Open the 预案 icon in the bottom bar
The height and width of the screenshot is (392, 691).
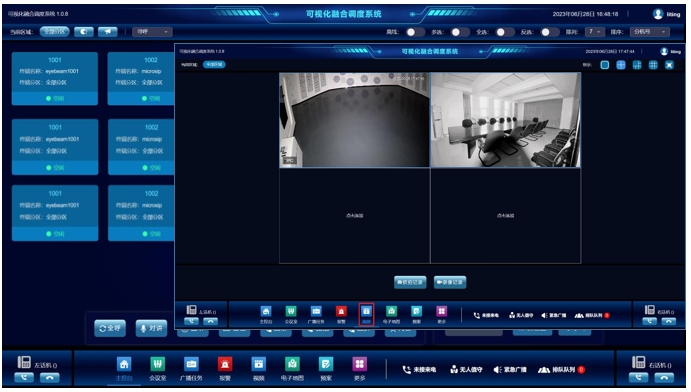coord(326,369)
